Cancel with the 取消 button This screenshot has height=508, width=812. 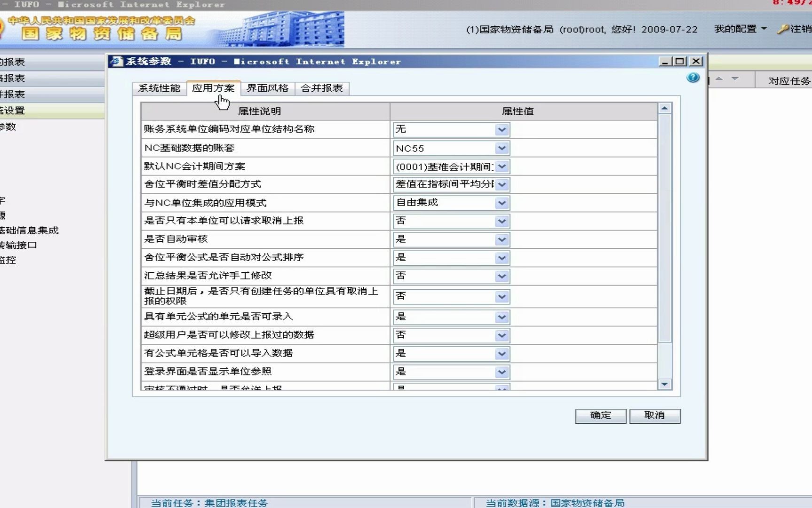(x=655, y=415)
